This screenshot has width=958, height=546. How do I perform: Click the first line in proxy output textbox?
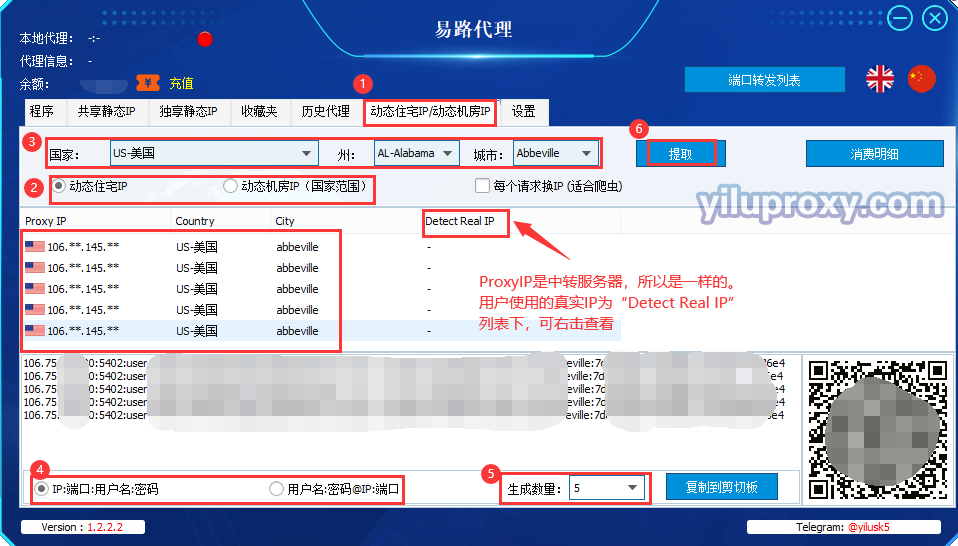tap(404, 363)
